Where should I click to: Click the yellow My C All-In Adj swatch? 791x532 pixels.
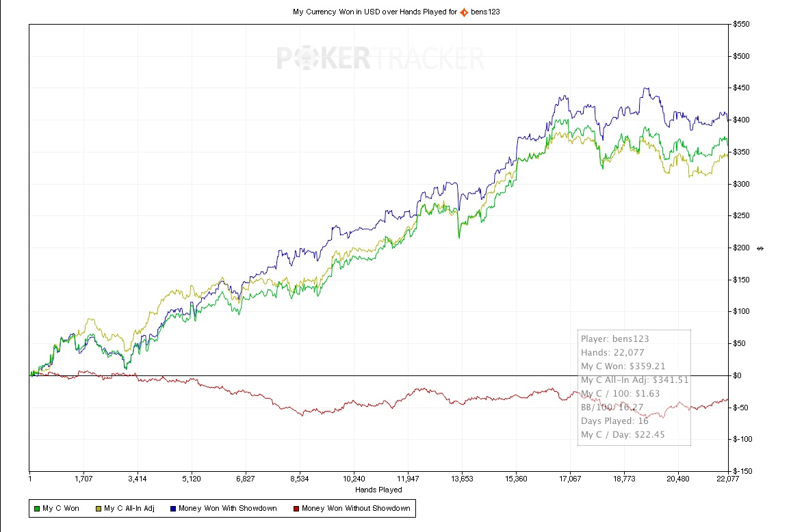pyautogui.click(x=99, y=509)
